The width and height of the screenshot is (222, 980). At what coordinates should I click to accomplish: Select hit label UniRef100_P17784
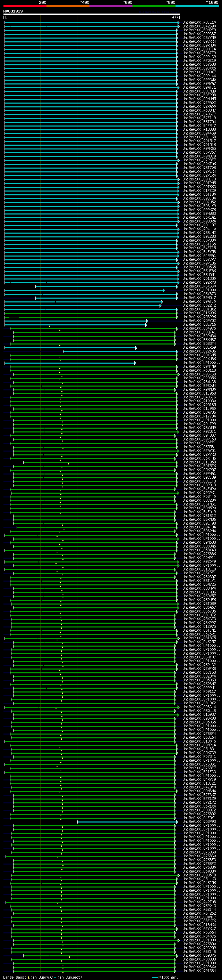(199, 416)
